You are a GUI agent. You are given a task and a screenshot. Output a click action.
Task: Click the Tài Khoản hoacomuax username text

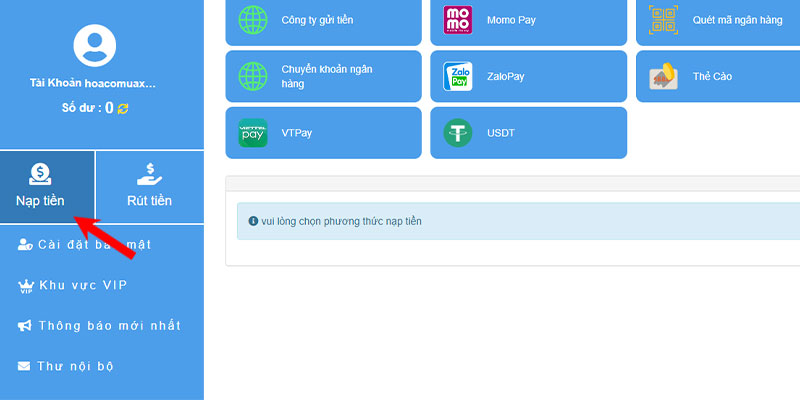click(x=92, y=83)
